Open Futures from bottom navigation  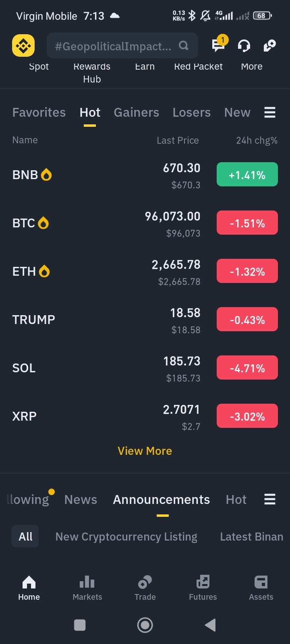point(203,588)
